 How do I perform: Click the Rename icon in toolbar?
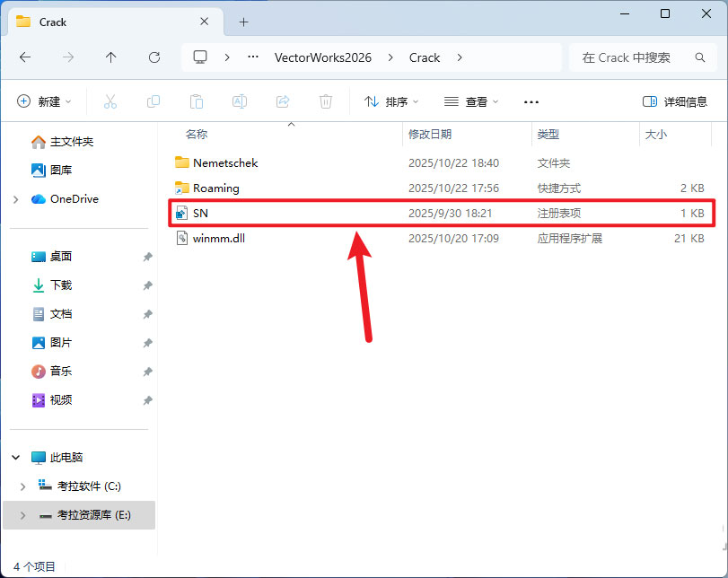click(240, 101)
